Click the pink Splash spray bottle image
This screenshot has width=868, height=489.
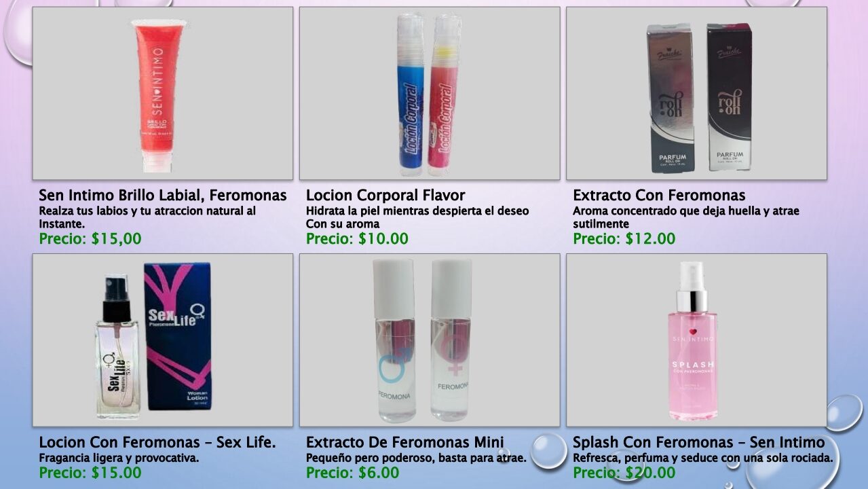(696, 340)
